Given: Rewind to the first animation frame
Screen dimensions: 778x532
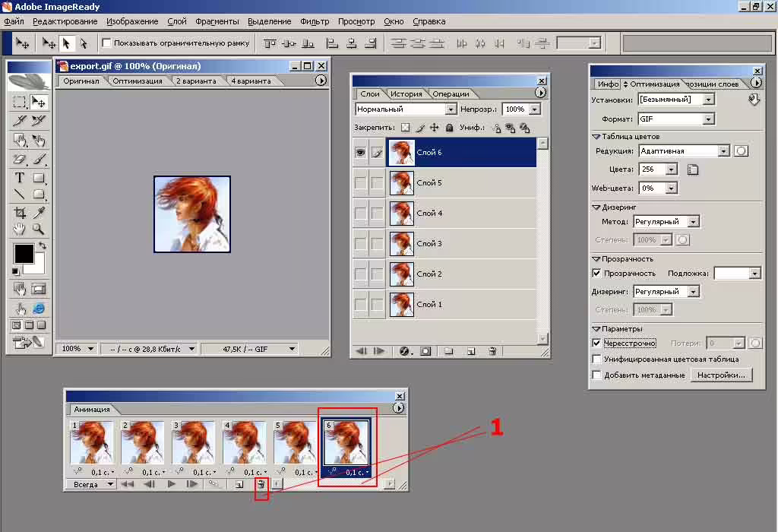Looking at the screenshot, I should [128, 484].
